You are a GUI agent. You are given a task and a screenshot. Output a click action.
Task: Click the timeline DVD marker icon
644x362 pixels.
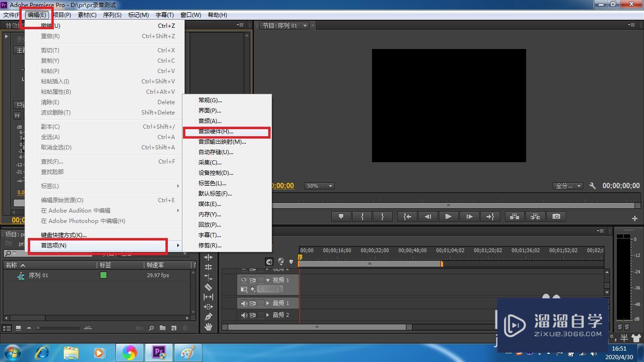[x=281, y=261]
